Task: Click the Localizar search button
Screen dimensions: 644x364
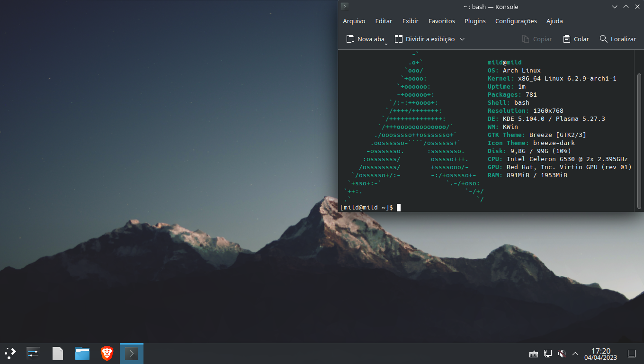Action: pyautogui.click(x=618, y=39)
